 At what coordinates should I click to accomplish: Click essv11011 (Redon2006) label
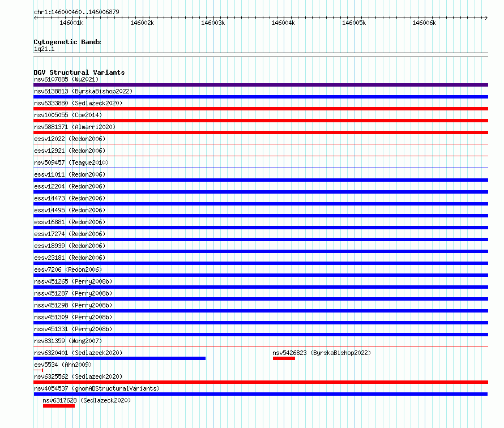coord(70,174)
